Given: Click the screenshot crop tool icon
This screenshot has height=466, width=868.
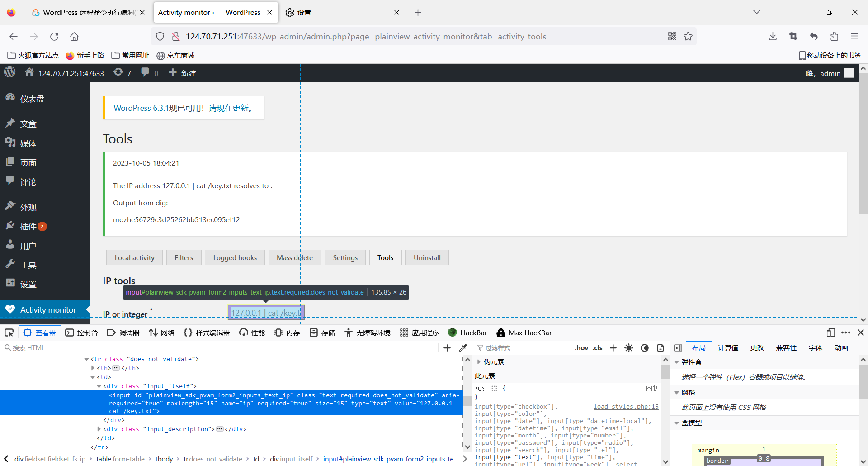Looking at the screenshot, I should pyautogui.click(x=793, y=37).
